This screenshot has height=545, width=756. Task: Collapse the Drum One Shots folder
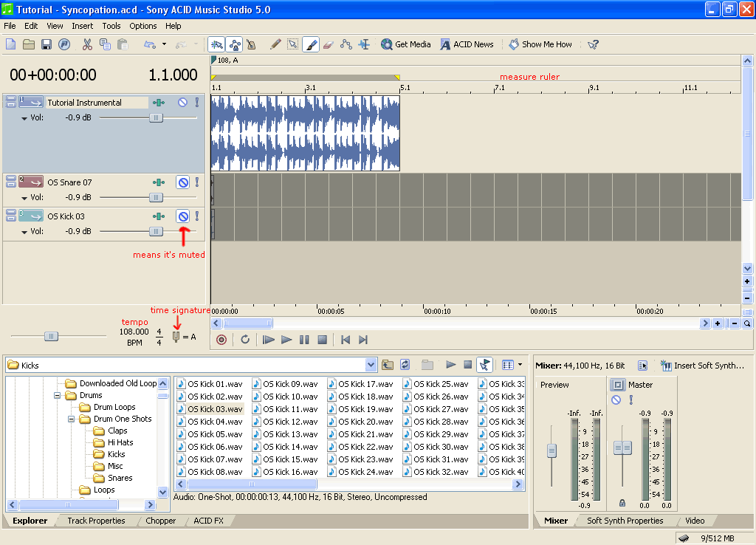tap(72, 419)
